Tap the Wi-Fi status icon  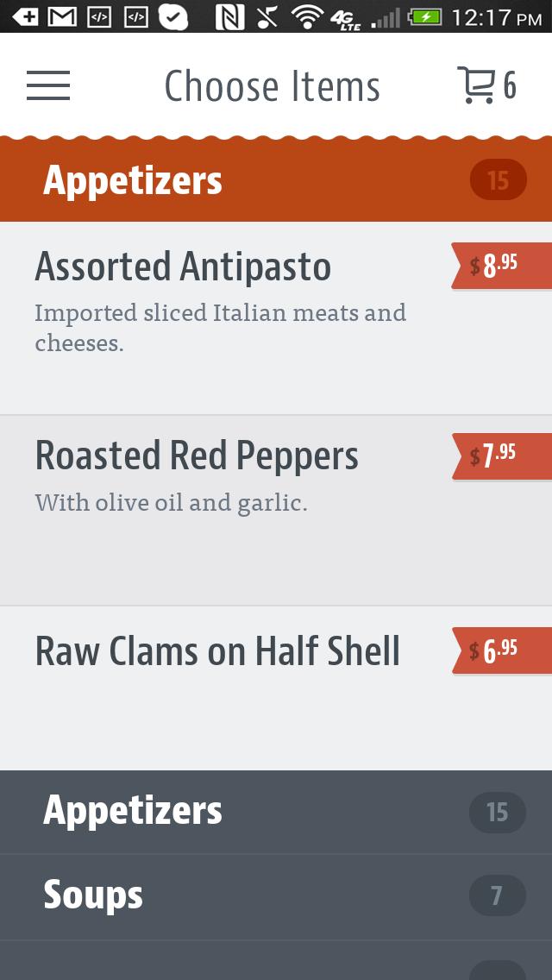307,16
